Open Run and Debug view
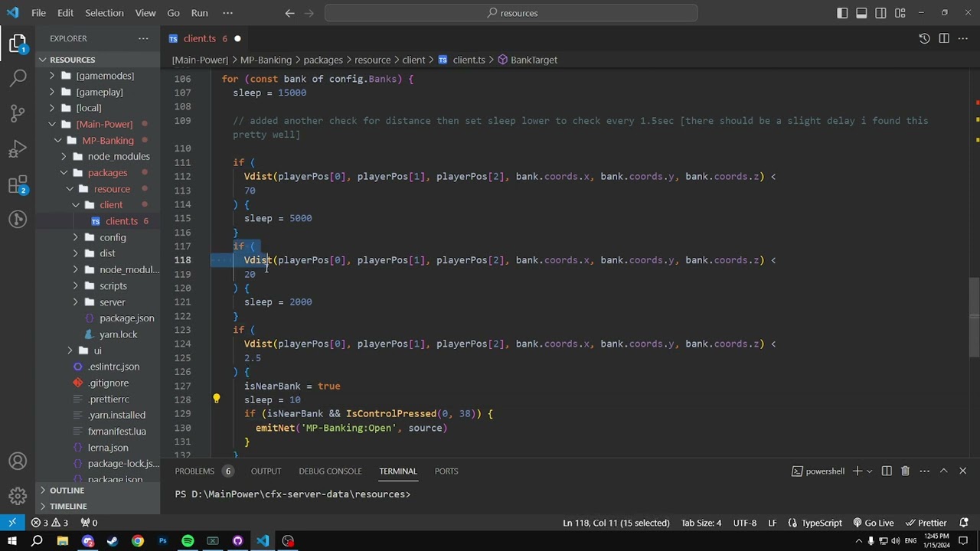This screenshot has height=551, width=980. point(18,149)
